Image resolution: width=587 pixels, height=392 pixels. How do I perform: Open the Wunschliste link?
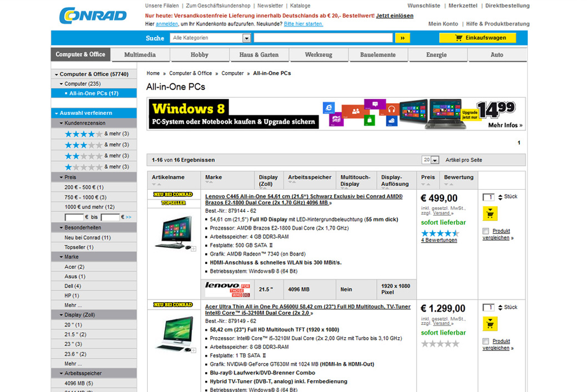point(424,6)
